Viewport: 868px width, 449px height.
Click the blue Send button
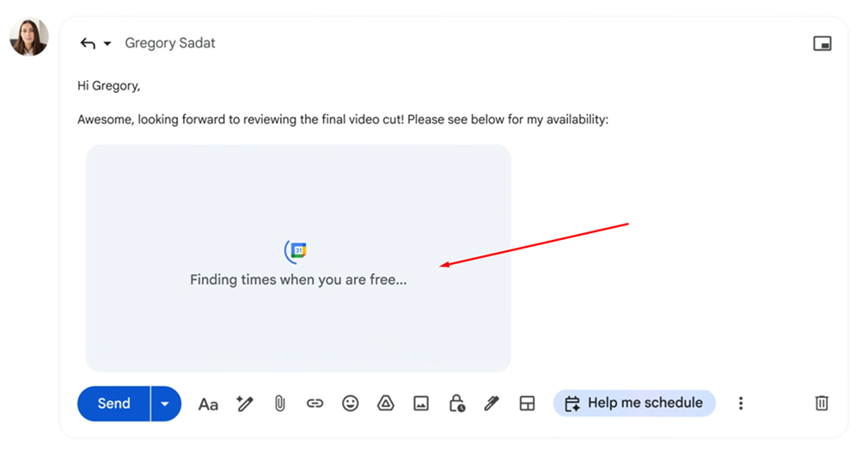113,403
